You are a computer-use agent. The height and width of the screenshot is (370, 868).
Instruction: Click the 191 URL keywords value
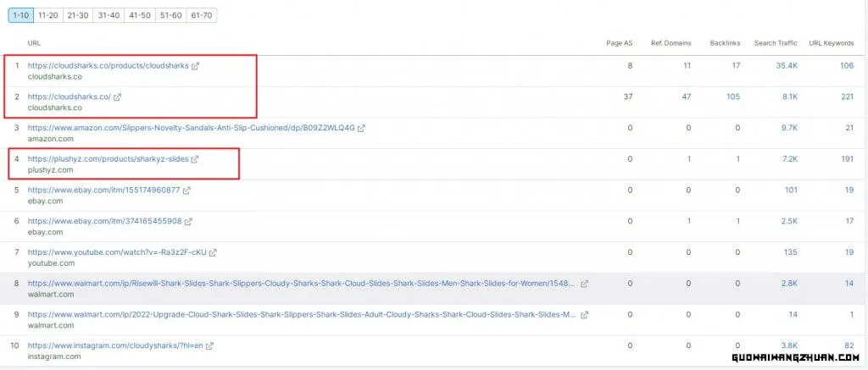tap(847, 159)
